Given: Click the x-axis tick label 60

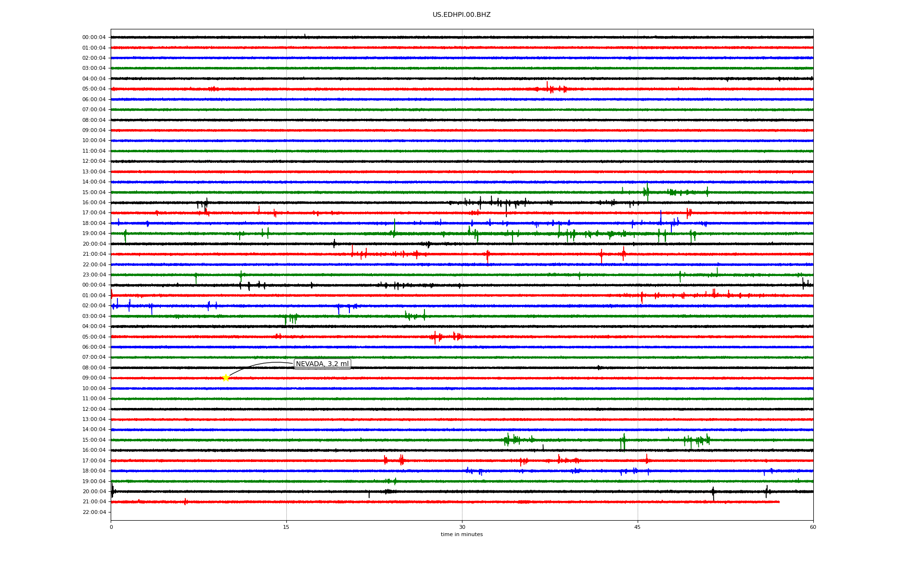Looking at the screenshot, I should coord(813,527).
